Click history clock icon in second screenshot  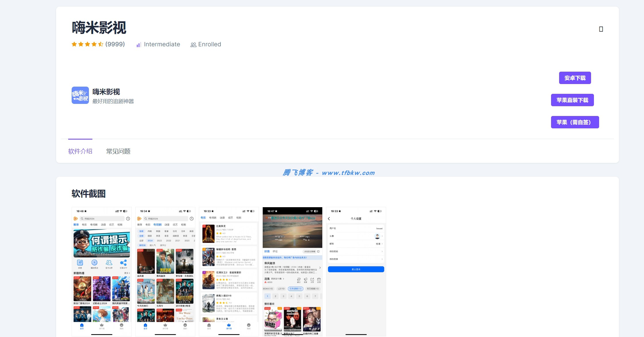pos(192,219)
